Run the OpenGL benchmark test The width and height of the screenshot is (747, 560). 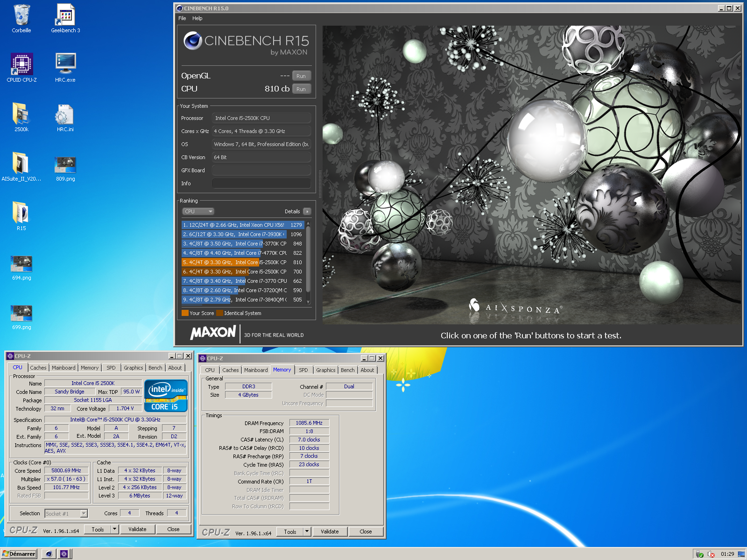pyautogui.click(x=301, y=76)
